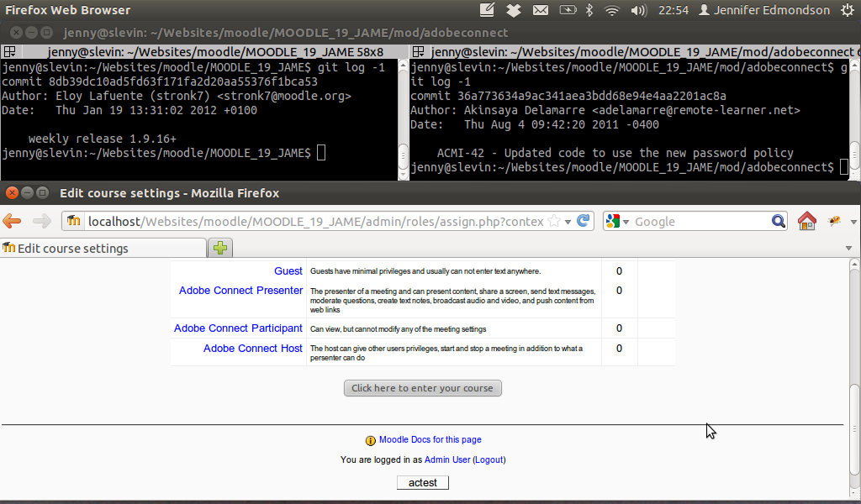Click Author Akinsaya Delamarre line in terminal

point(605,110)
